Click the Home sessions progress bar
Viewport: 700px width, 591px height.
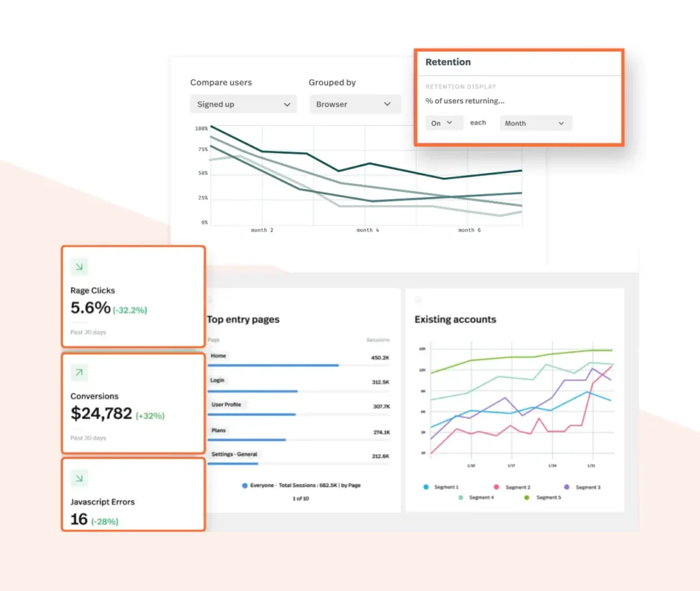click(x=299, y=365)
